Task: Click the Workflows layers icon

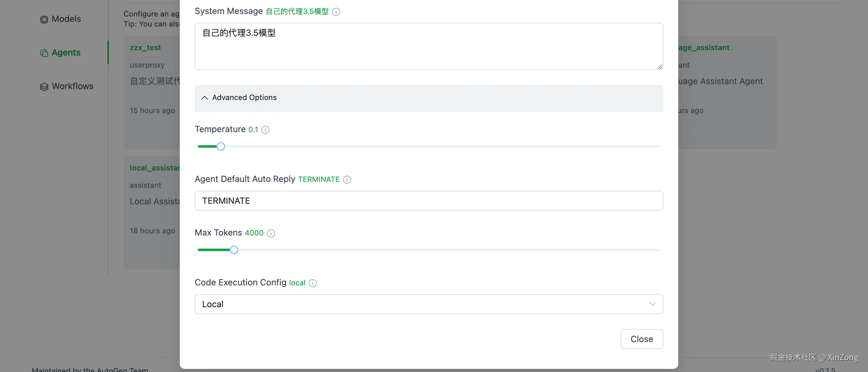Action: (44, 87)
